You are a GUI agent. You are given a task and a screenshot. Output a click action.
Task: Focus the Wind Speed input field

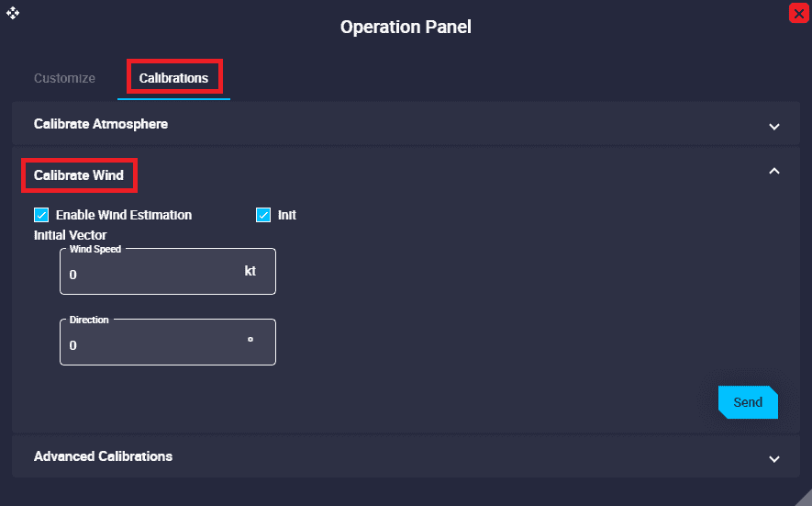click(x=168, y=272)
